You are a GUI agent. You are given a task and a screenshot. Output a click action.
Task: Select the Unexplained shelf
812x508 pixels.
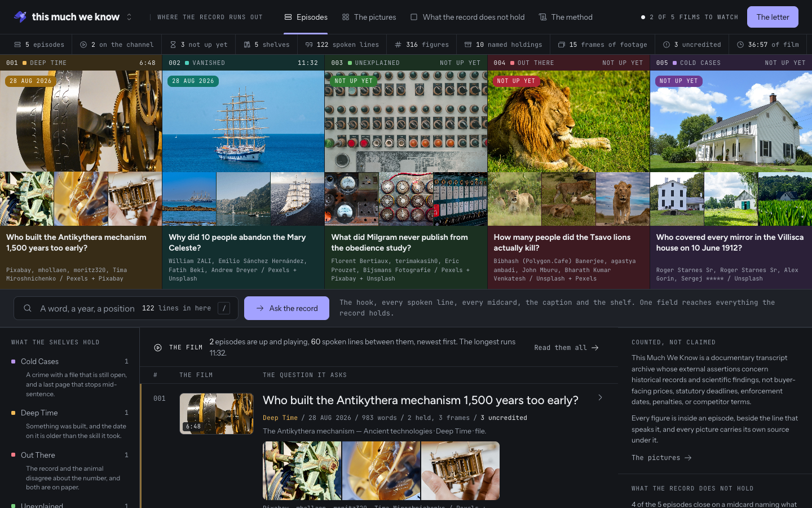pos(70,505)
